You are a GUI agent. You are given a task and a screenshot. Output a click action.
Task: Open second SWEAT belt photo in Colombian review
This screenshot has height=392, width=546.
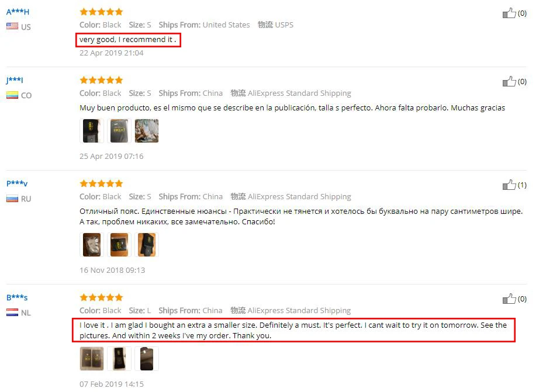click(119, 131)
